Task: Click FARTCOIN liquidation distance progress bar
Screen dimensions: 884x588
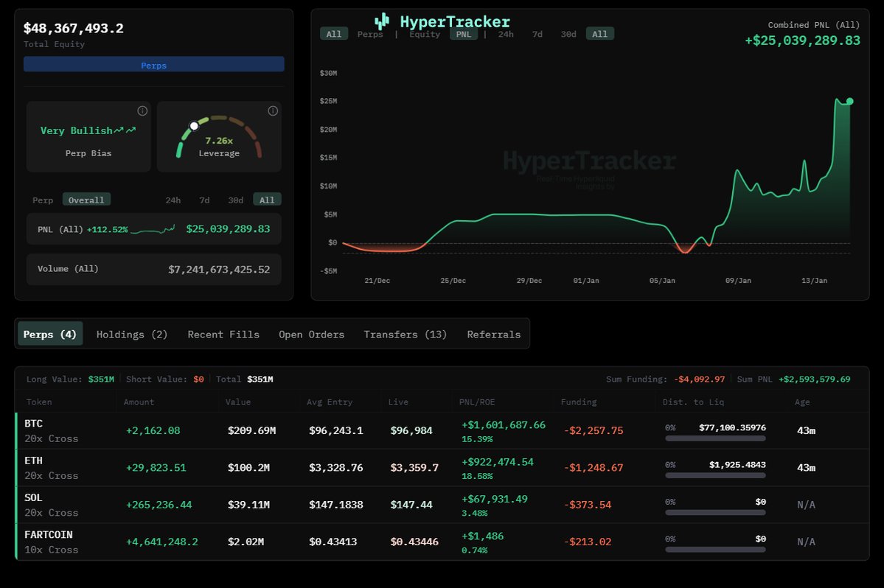Action: (x=715, y=550)
